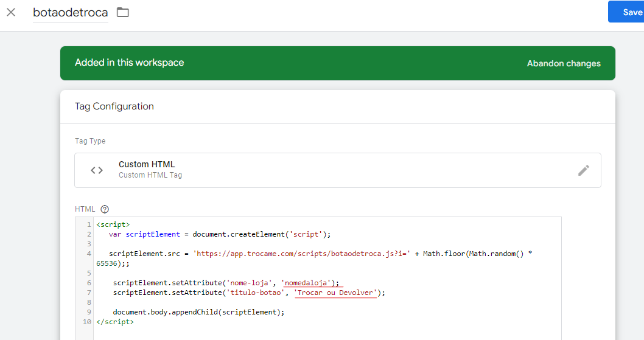The width and height of the screenshot is (644, 340).
Task: Click Abandon changes
Action: [x=564, y=64]
